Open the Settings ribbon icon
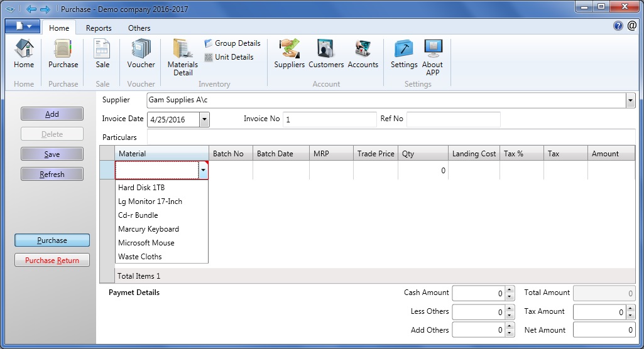The height and width of the screenshot is (349, 644). [x=404, y=53]
